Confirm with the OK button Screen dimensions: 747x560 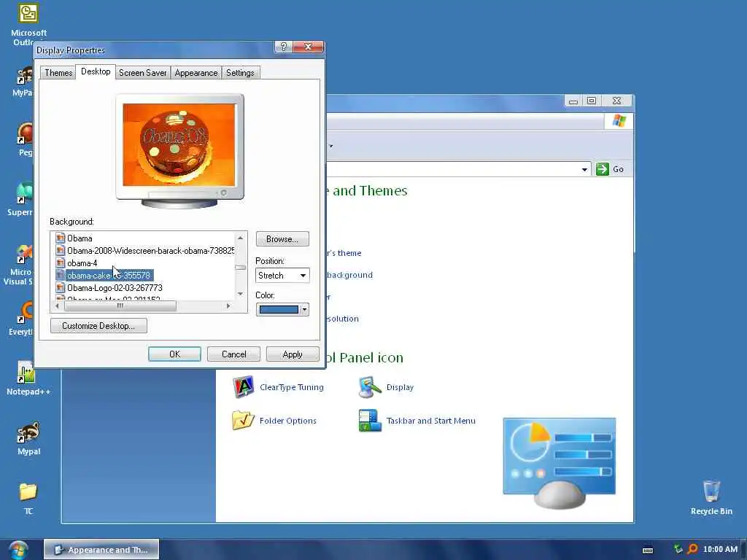[174, 354]
